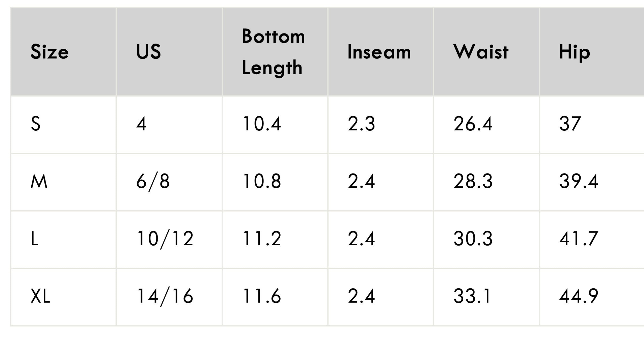Select the S size cell

click(x=63, y=125)
